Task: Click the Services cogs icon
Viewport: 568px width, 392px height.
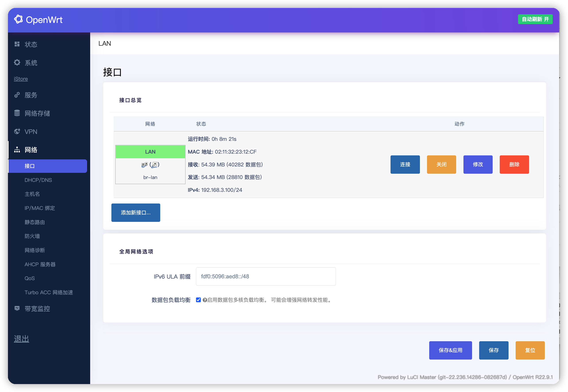Action: [x=17, y=95]
